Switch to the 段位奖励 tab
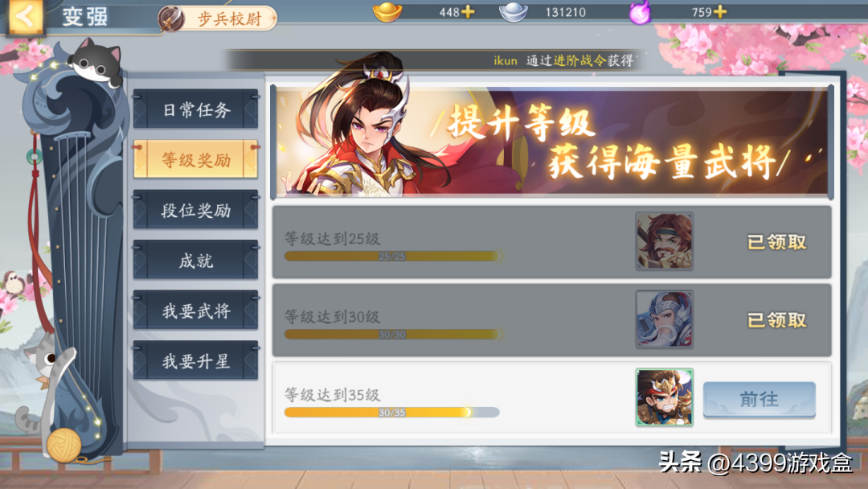Image resolution: width=868 pixels, height=489 pixels. 196,210
